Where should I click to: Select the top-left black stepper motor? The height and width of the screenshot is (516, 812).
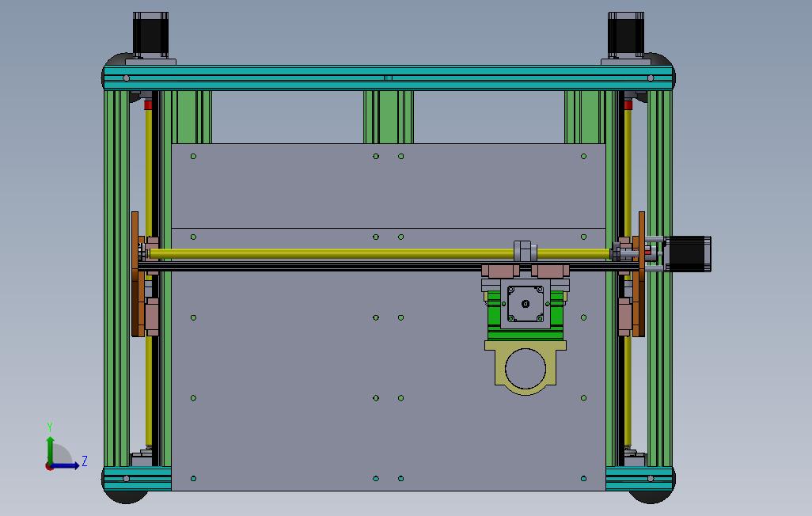coord(150,34)
